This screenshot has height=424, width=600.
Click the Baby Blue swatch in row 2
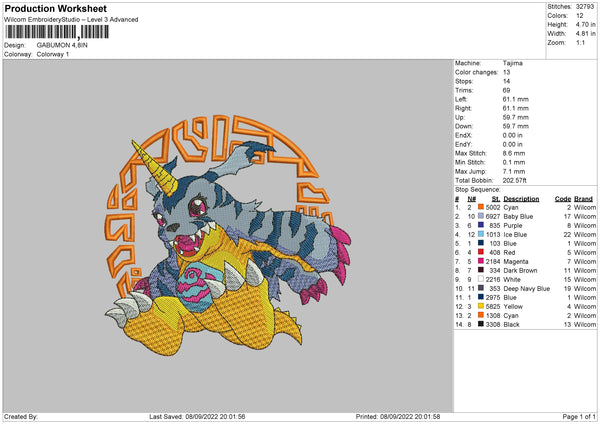(481, 216)
